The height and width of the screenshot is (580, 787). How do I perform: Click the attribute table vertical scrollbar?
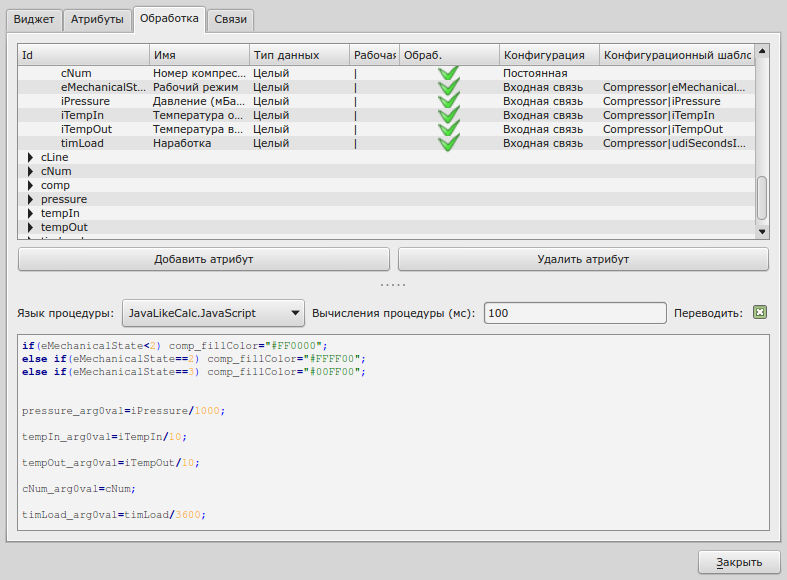coord(761,197)
